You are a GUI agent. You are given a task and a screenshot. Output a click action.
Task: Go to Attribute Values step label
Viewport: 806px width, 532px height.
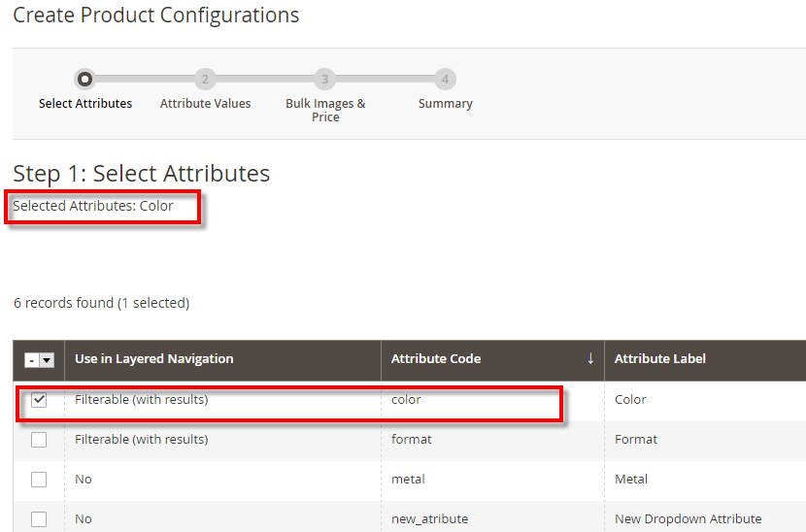[205, 104]
